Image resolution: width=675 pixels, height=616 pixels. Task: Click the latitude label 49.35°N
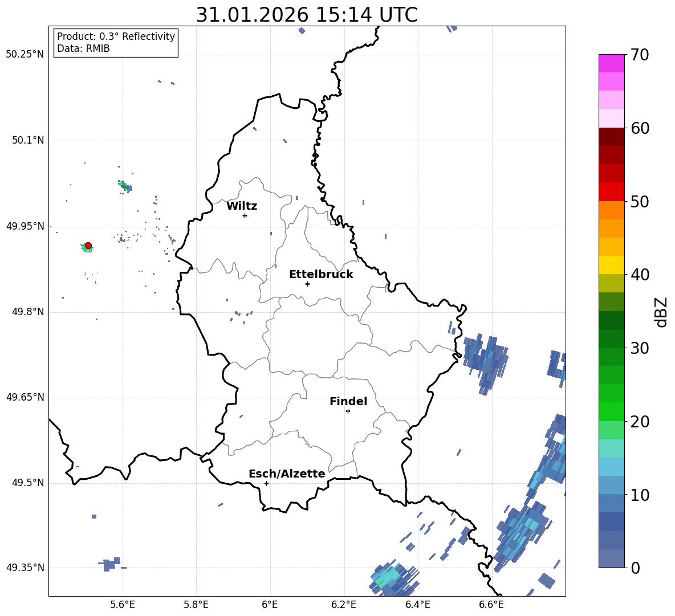pyautogui.click(x=25, y=568)
